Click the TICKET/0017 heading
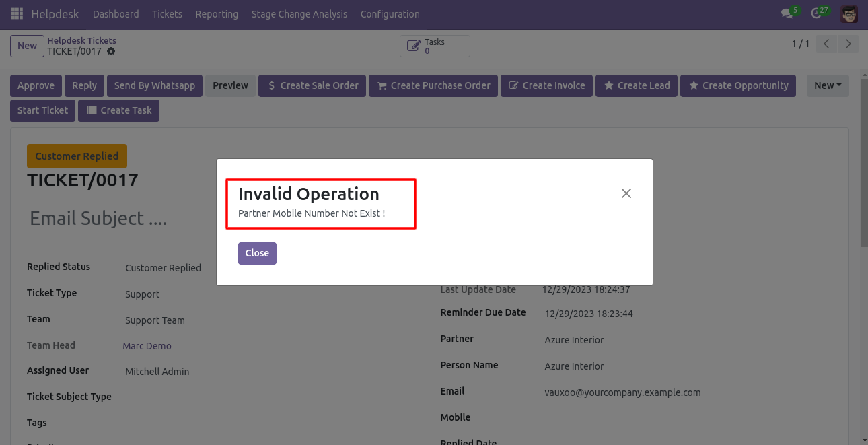 coord(83,180)
